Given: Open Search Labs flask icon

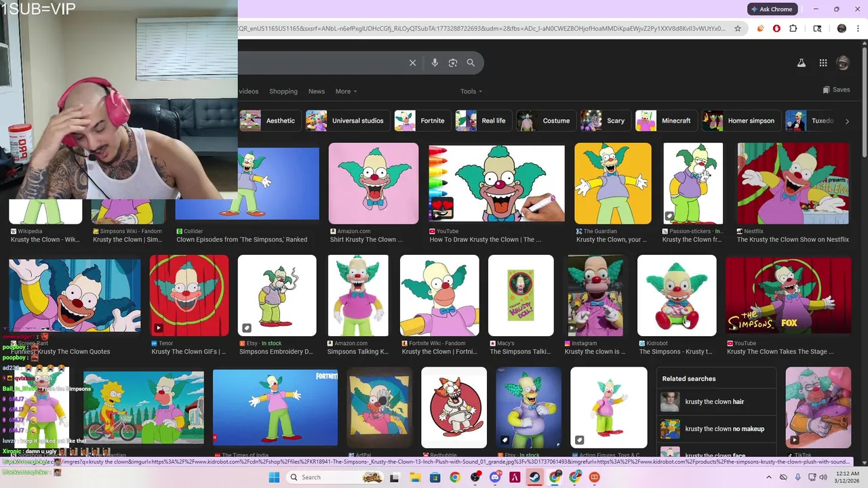Looking at the screenshot, I should tap(801, 63).
